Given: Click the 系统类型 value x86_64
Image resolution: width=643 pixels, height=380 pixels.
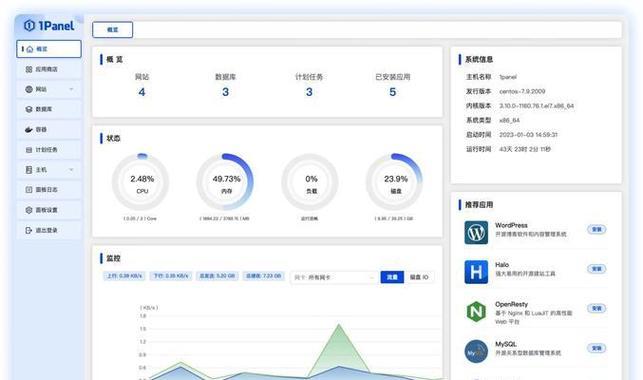Looking at the screenshot, I should tap(509, 120).
